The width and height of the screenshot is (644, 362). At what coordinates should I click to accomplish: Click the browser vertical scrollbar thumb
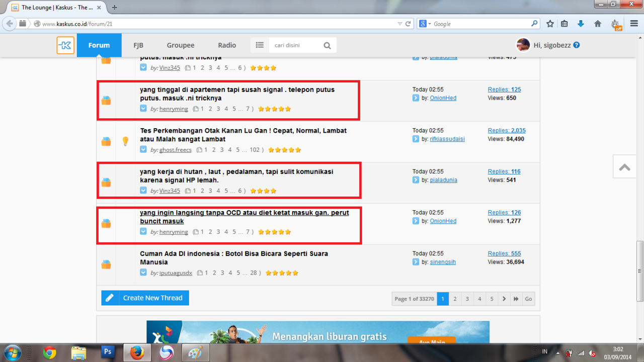coord(639,270)
